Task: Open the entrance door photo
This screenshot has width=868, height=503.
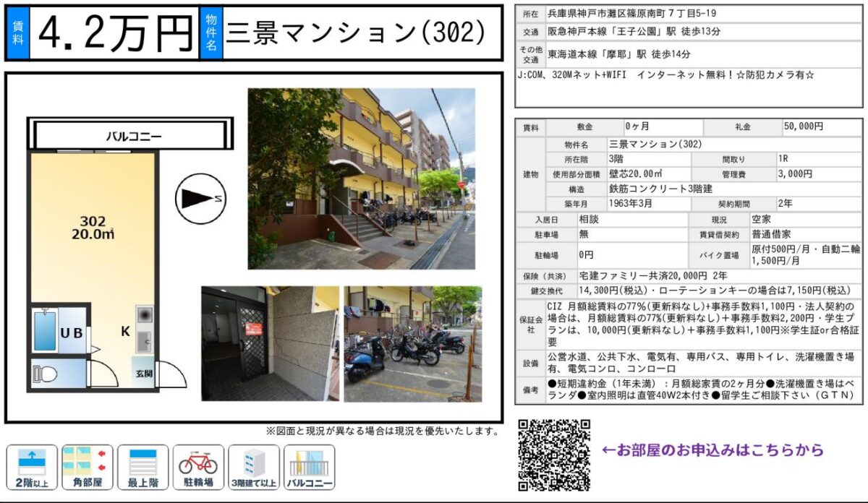Action: (270, 343)
